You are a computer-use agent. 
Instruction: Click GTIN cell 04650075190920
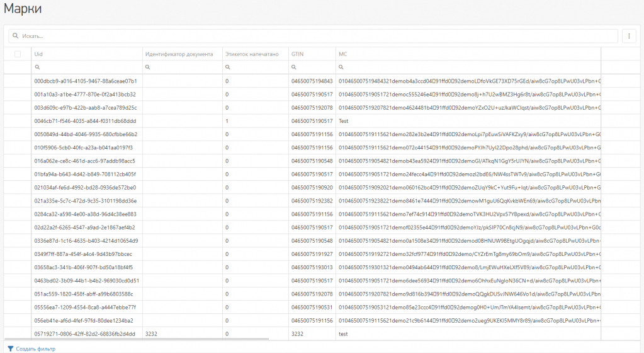[x=312, y=188]
